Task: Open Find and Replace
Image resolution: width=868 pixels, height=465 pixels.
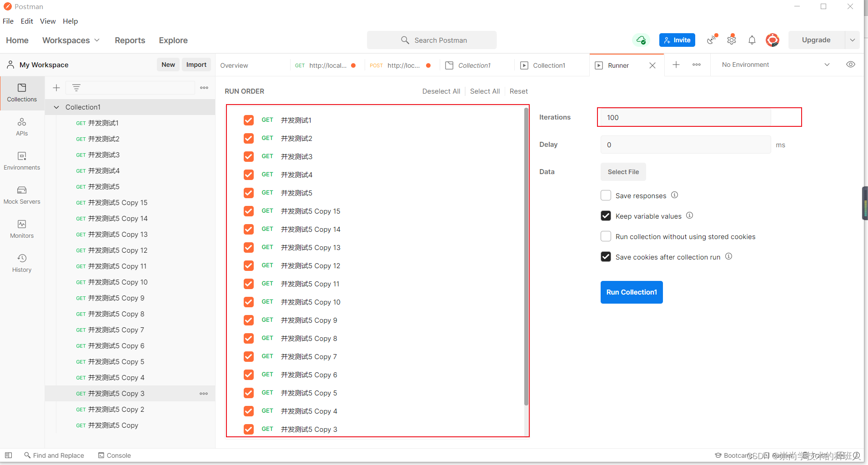Action: (54, 455)
